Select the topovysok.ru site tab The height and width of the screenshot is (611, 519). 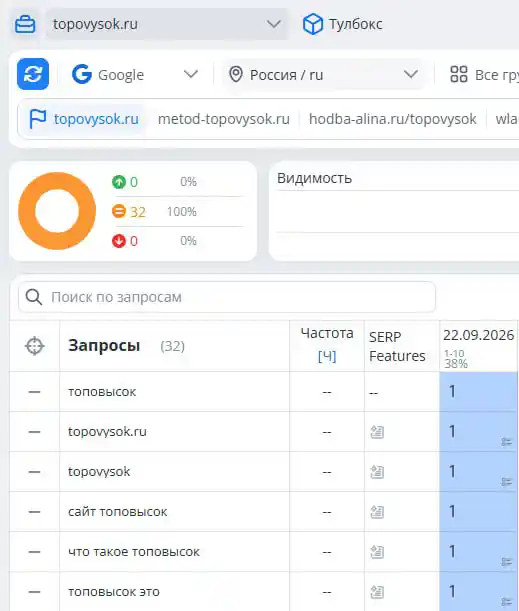pos(84,119)
